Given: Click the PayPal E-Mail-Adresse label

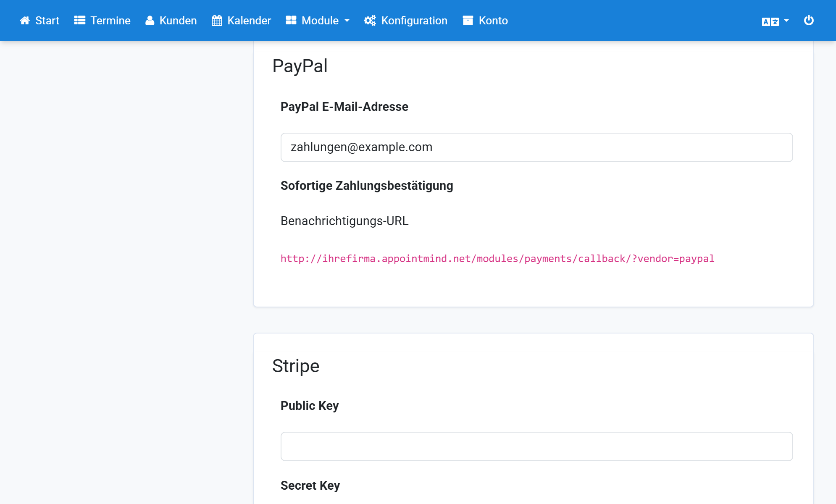Looking at the screenshot, I should (344, 107).
